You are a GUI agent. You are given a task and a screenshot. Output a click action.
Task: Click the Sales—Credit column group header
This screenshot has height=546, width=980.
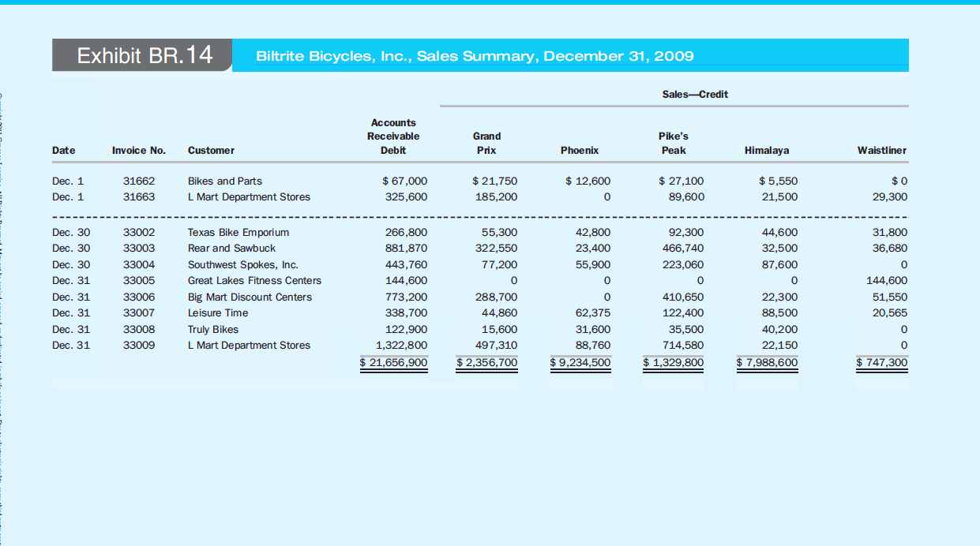695,94
